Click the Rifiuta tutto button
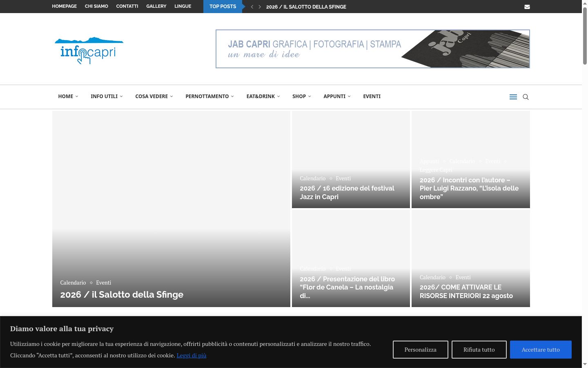Image resolution: width=588 pixels, height=368 pixels. pos(479,350)
